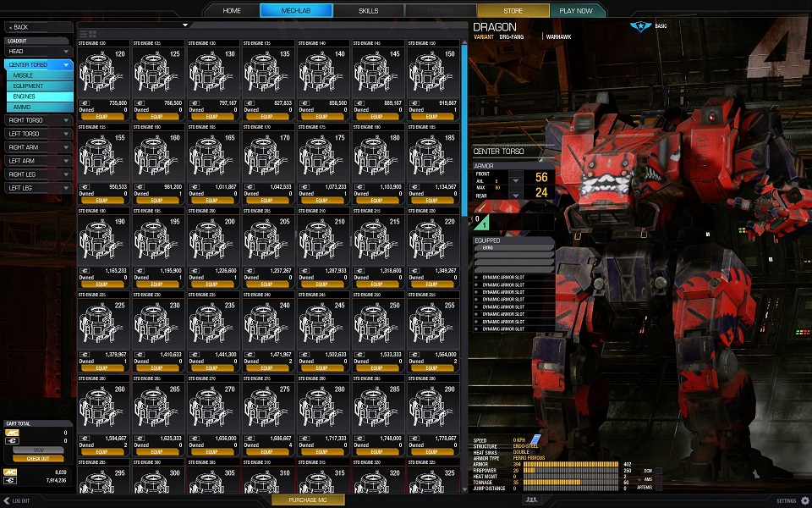Click C-Bill price icon on STD Engine 120
This screenshot has width=812, height=508.
tap(85, 103)
